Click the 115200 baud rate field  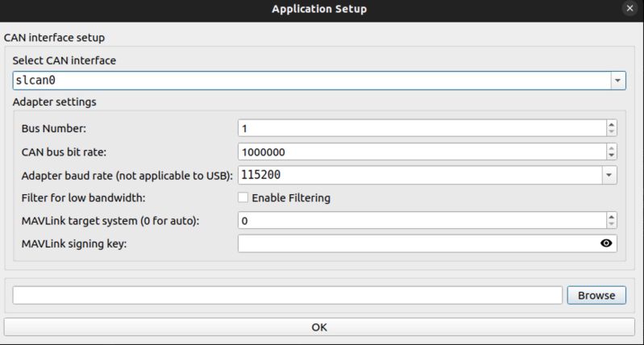420,175
